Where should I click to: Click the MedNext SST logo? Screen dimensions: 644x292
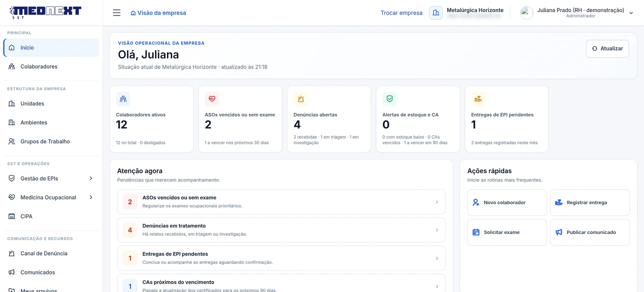(x=45, y=12)
